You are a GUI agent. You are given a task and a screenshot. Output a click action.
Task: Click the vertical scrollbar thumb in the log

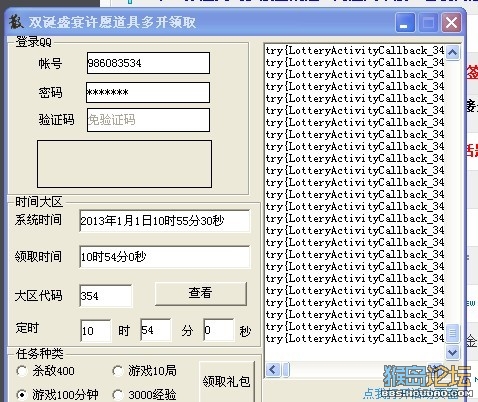[x=453, y=333]
